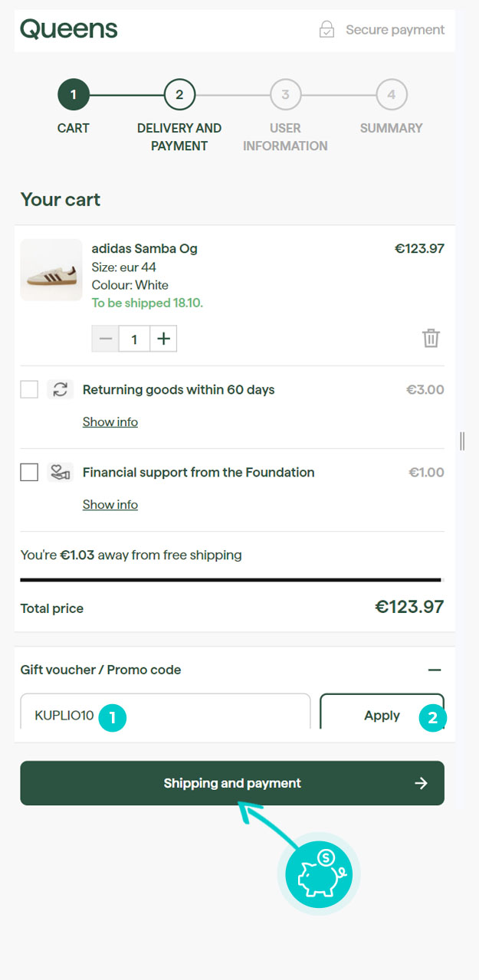Open step 4 Summary
479x980 pixels.
(x=391, y=96)
